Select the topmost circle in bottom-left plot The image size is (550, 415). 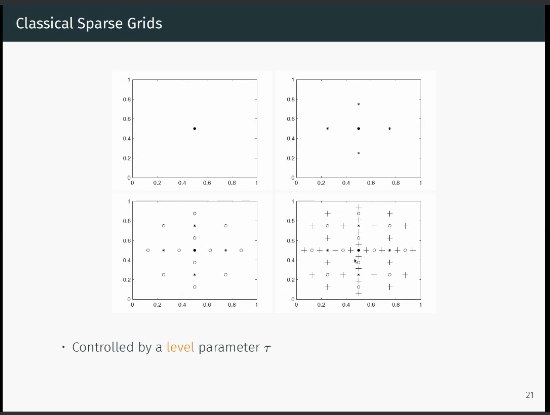[195, 213]
